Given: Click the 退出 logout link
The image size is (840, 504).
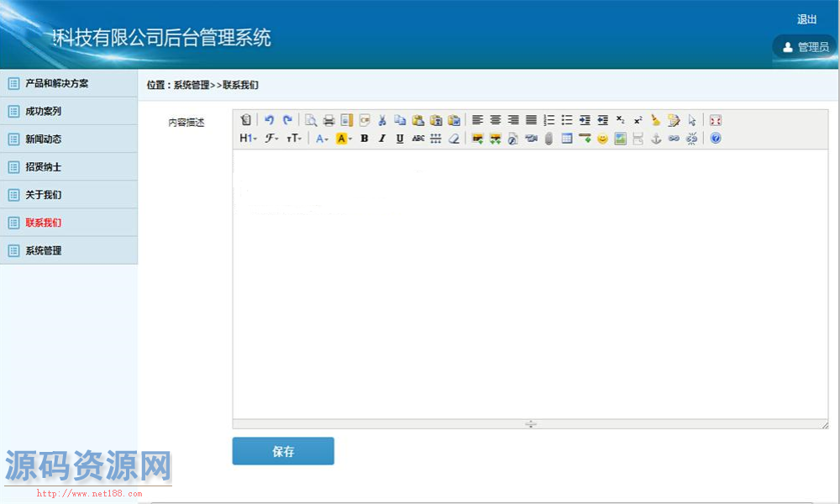Looking at the screenshot, I should pyautogui.click(x=806, y=19).
